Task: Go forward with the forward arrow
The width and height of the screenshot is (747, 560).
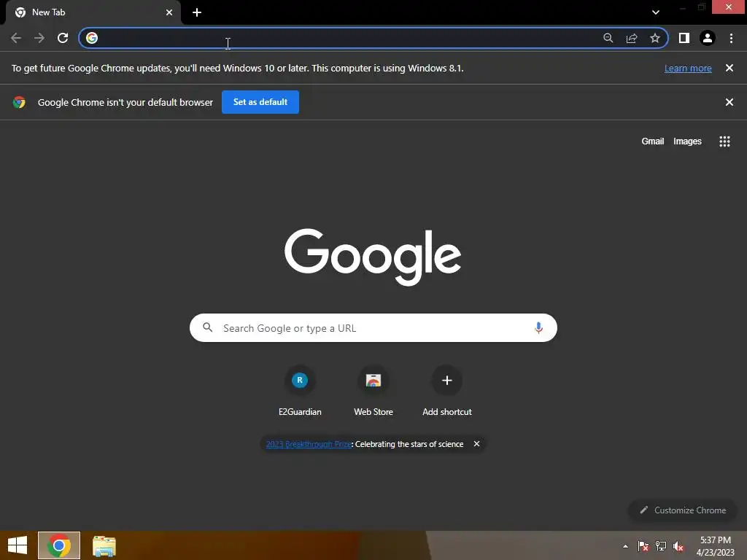Action: (39, 38)
